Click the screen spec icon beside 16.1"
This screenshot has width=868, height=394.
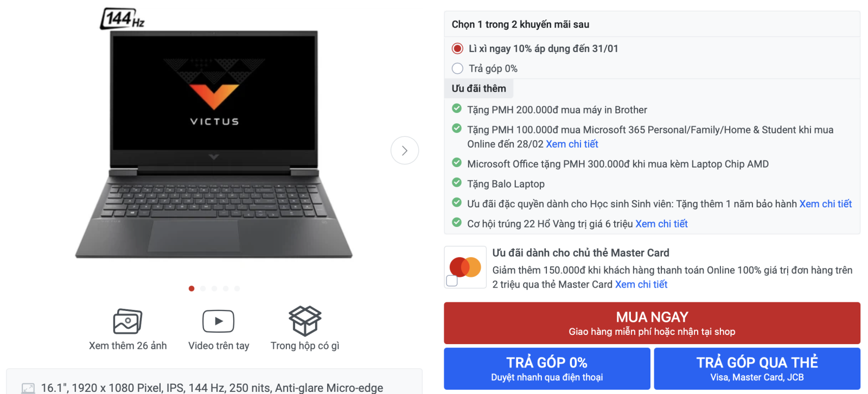pos(28,388)
